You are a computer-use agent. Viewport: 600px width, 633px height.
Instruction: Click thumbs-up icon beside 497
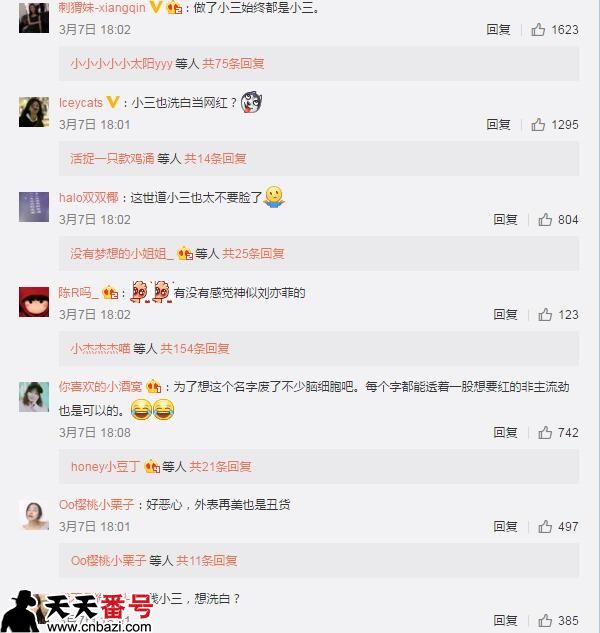click(545, 526)
